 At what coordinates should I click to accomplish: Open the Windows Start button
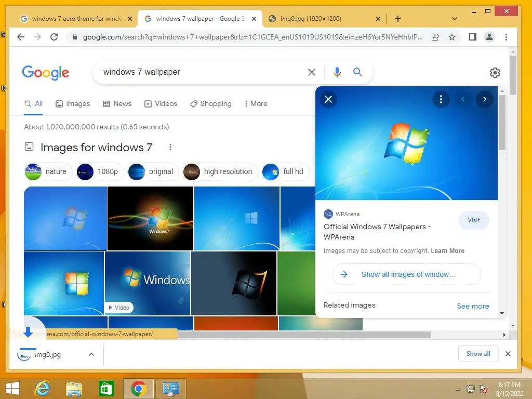pos(12,389)
